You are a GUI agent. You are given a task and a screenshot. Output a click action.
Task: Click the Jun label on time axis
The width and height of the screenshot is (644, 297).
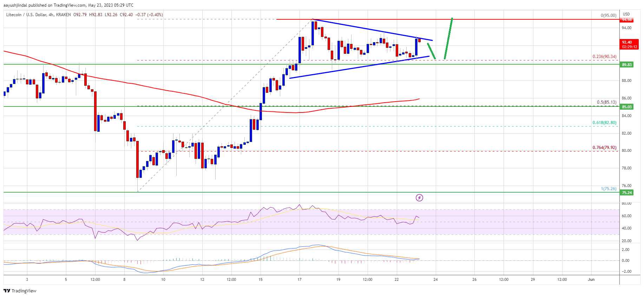591,280
